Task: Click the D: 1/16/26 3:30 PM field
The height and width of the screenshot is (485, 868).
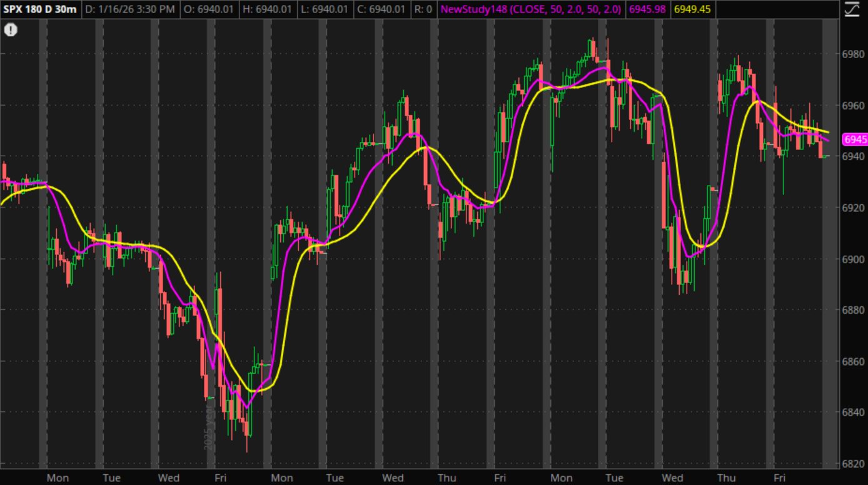Action: coord(130,9)
